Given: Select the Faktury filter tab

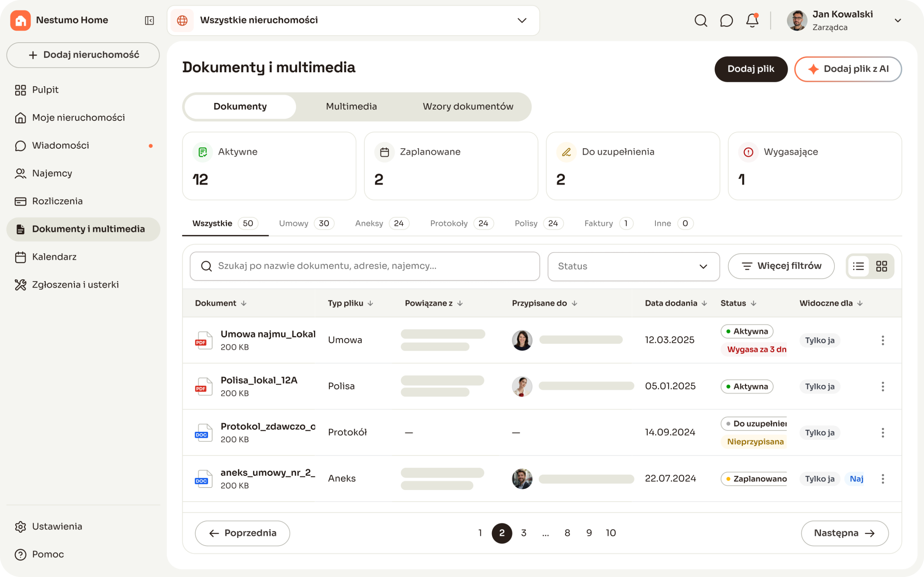Looking at the screenshot, I should click(609, 224).
